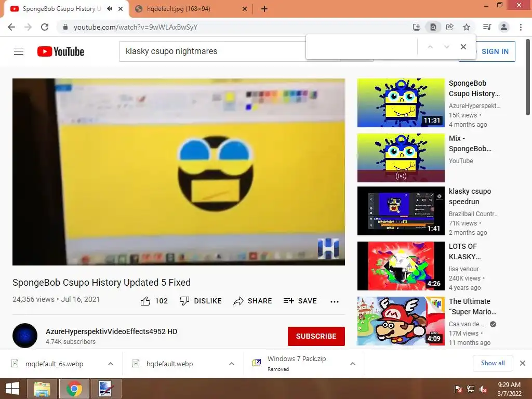Screen dimensions: 532x399
Task: Click the SHARE button under video
Action: pyautogui.click(x=253, y=301)
